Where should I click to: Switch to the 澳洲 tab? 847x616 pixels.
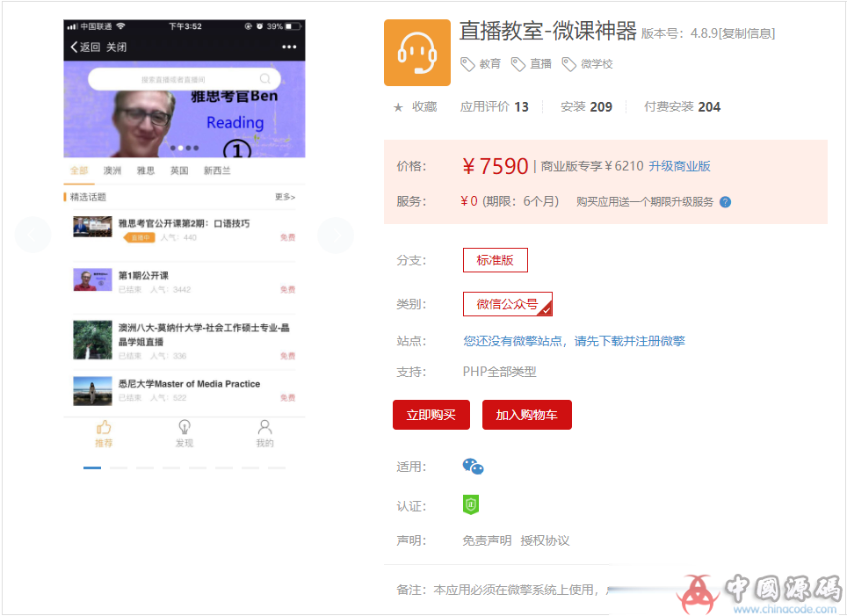pos(112,170)
